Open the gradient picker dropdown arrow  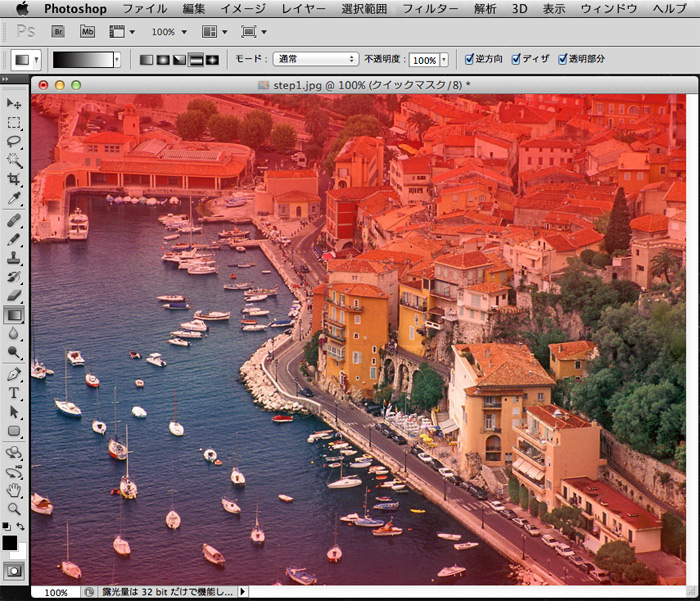pyautogui.click(x=117, y=60)
